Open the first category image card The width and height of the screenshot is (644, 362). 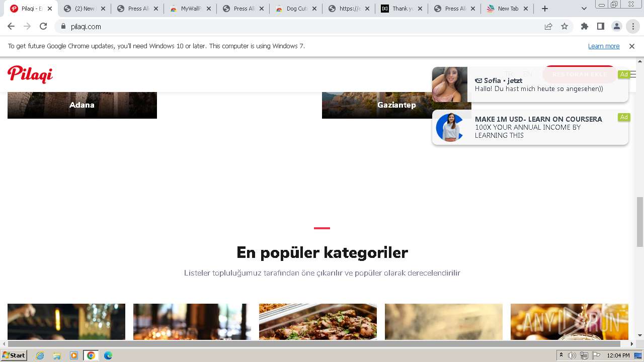(66, 322)
